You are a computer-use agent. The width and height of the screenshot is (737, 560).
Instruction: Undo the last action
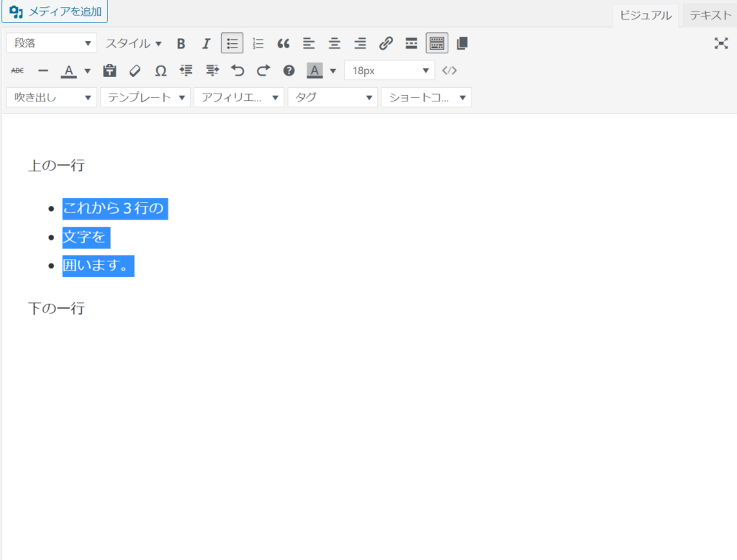click(x=238, y=71)
